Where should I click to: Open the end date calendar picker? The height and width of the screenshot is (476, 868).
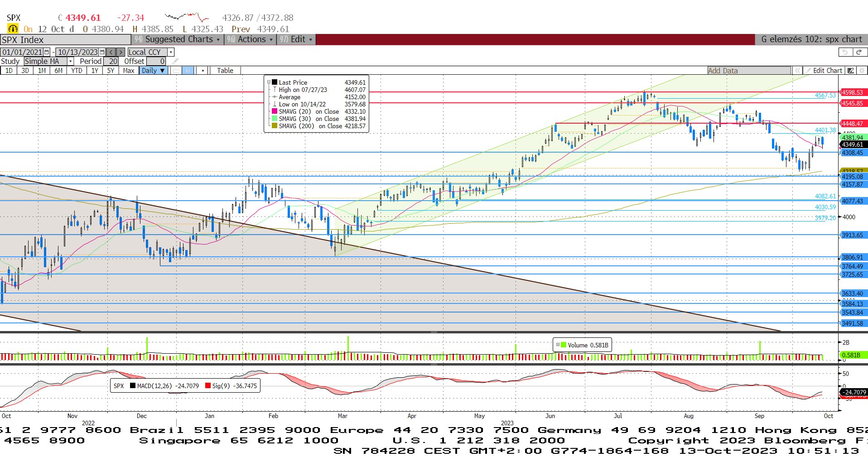tap(102, 52)
